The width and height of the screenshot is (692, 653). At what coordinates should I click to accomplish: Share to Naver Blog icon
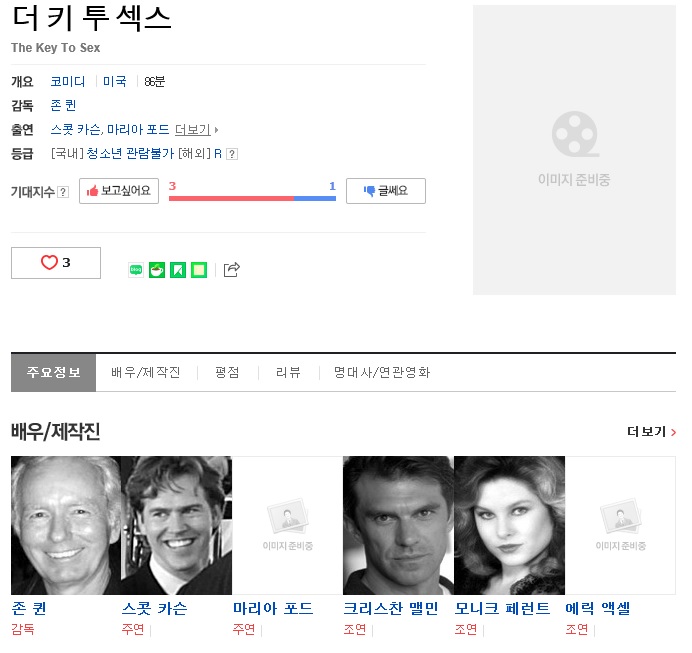pos(136,270)
